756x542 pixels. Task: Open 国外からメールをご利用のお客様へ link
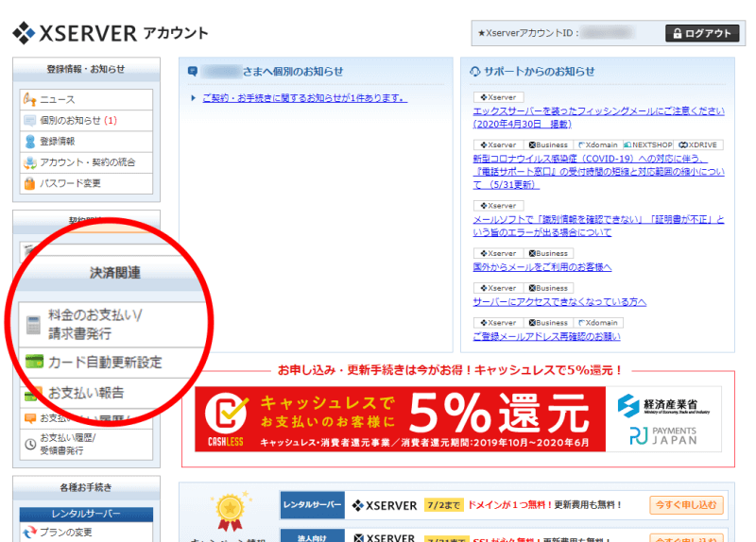(541, 267)
